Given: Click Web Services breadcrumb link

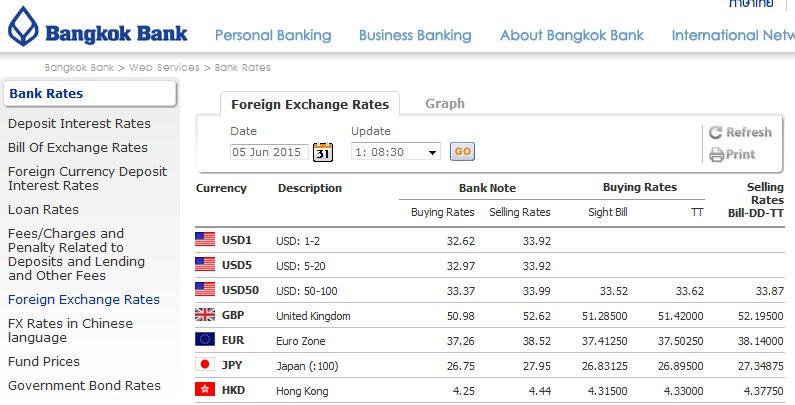Looking at the screenshot, I should pos(164,67).
